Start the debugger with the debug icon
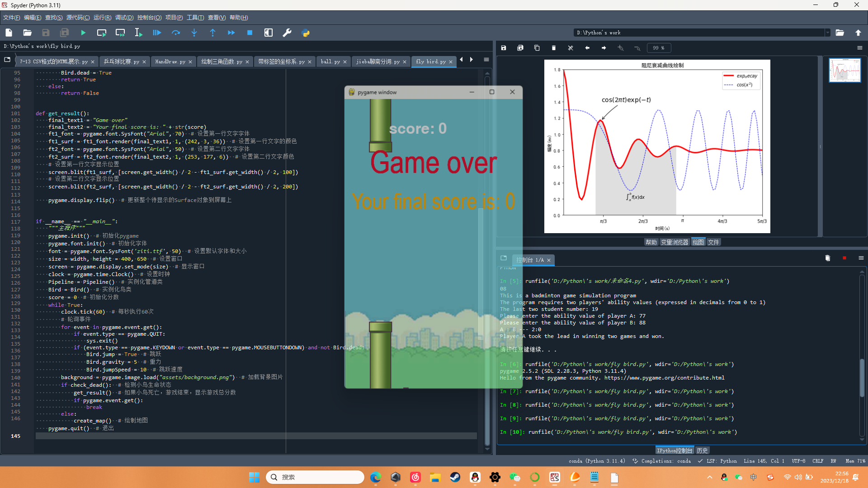Viewport: 868px width, 488px height. (x=157, y=33)
